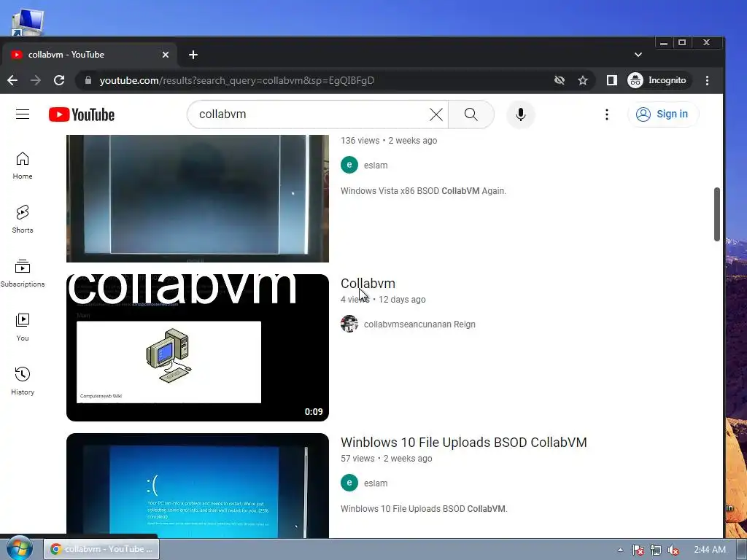Image resolution: width=747 pixels, height=560 pixels.
Task: Reload the YouTube results page
Action: [59, 80]
